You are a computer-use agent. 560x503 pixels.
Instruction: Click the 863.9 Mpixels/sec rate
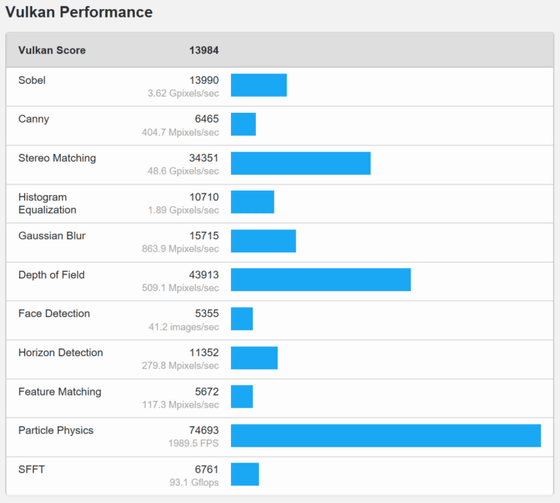[180, 249]
